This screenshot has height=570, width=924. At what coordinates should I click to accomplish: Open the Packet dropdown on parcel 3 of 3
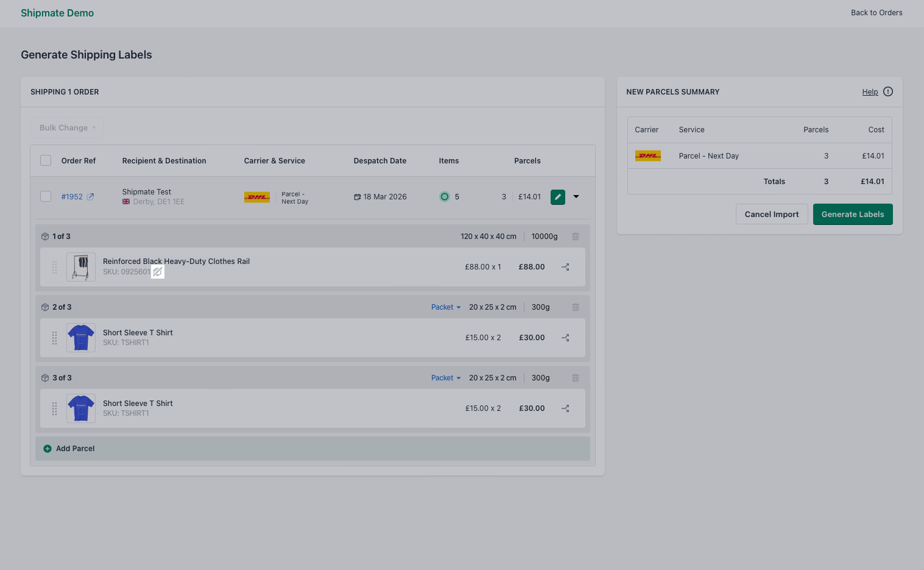445,377
